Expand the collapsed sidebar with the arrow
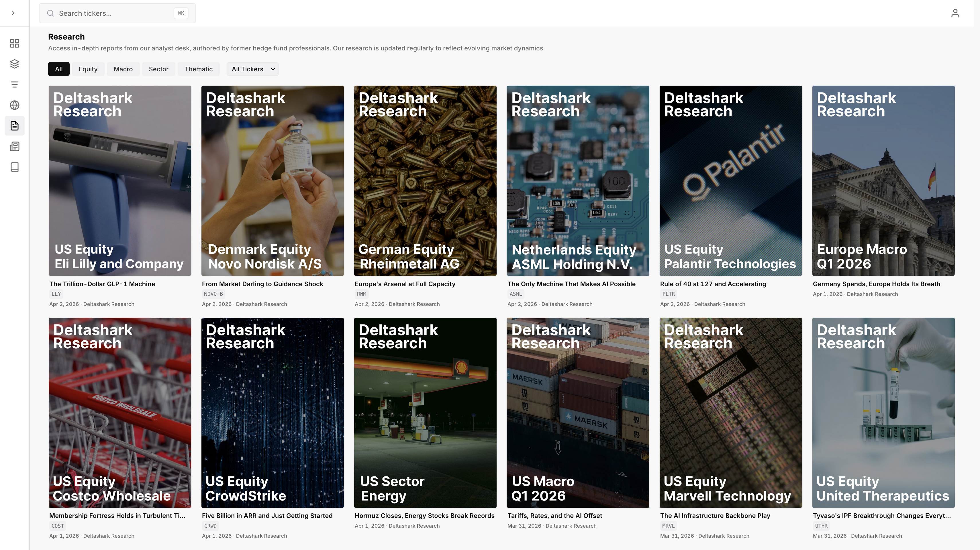Screen dimensions: 980x550 click(13, 13)
